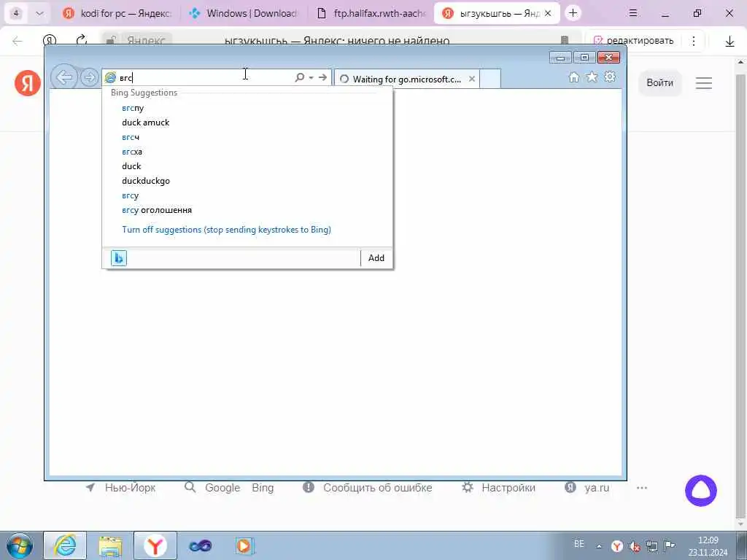Choose the plain 'duck' suggestion

(131, 166)
